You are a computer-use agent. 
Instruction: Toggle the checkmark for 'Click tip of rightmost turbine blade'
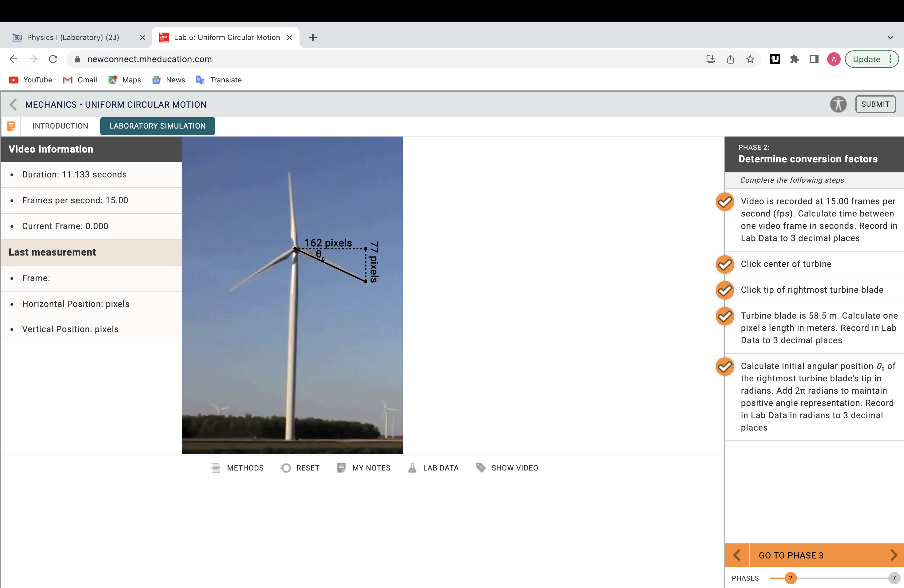point(725,290)
